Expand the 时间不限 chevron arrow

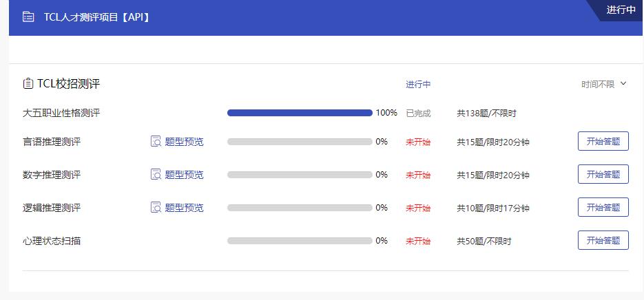(623, 84)
